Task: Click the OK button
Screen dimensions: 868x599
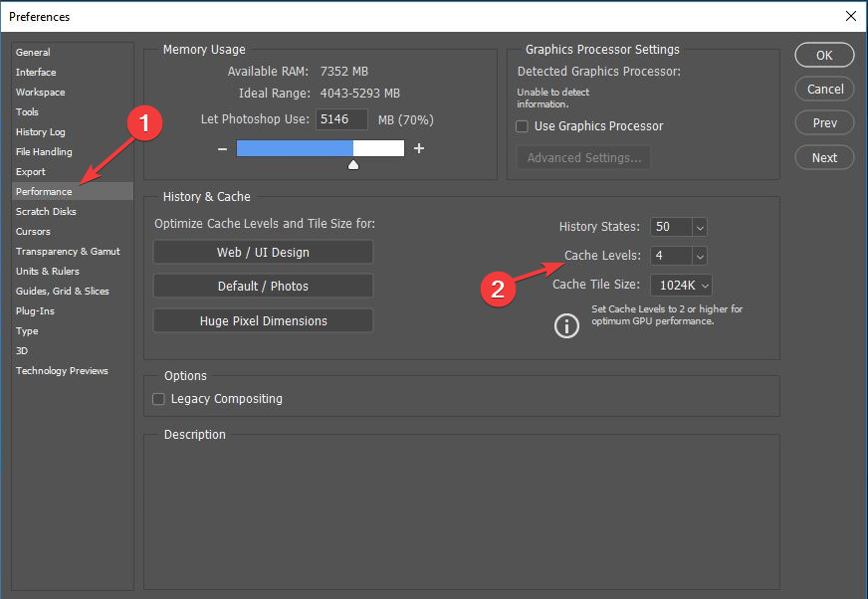Action: pyautogui.click(x=824, y=56)
